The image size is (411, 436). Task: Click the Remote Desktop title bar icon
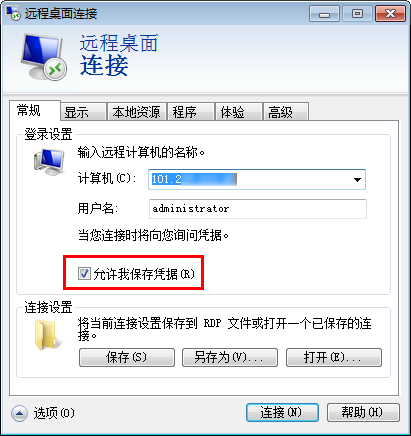(13, 13)
